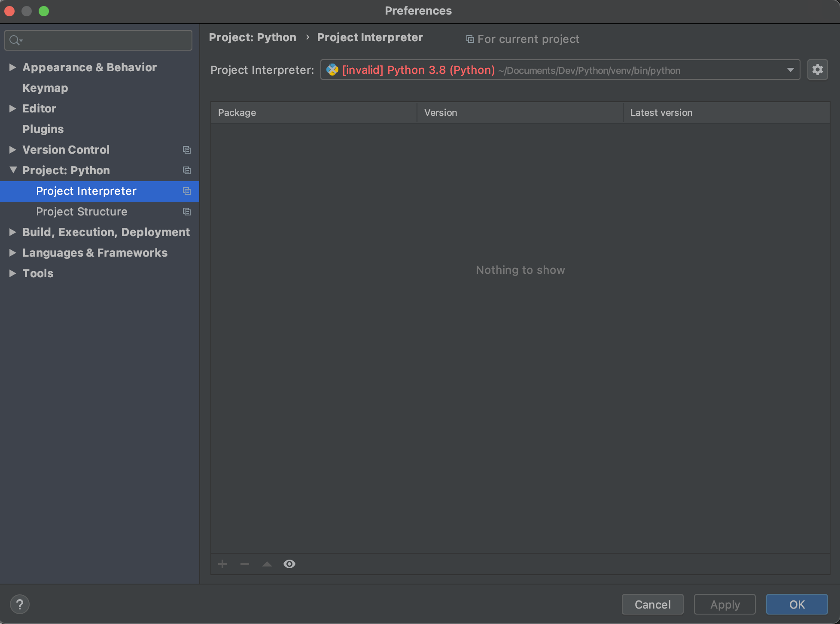This screenshot has height=624, width=840.
Task: Select Project Structure in the sidebar
Action: pos(82,212)
